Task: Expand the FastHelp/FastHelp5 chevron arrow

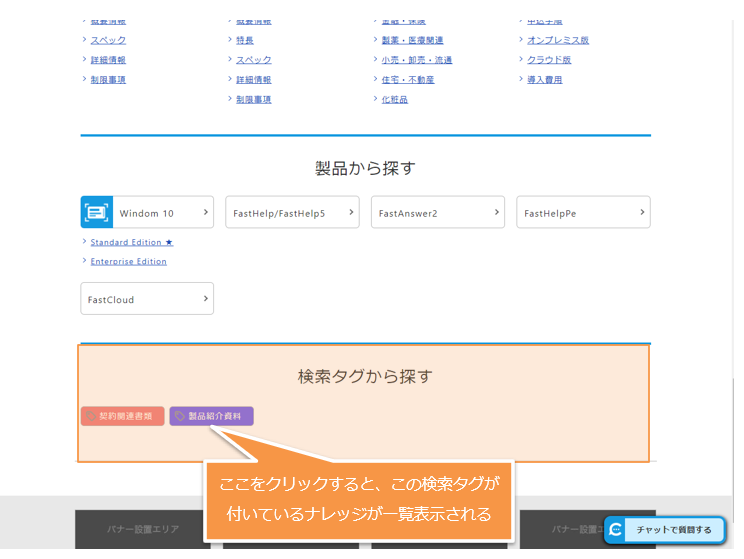Action: pos(350,212)
